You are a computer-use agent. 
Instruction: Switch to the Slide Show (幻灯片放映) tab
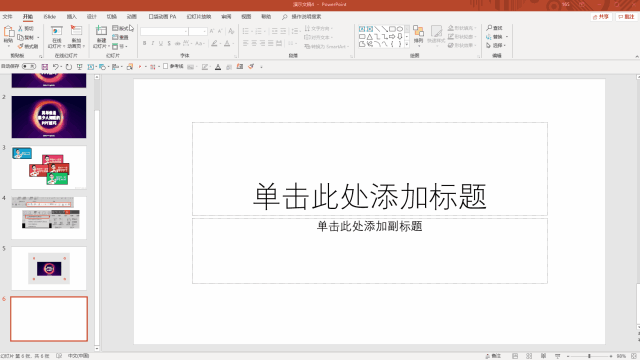click(199, 17)
